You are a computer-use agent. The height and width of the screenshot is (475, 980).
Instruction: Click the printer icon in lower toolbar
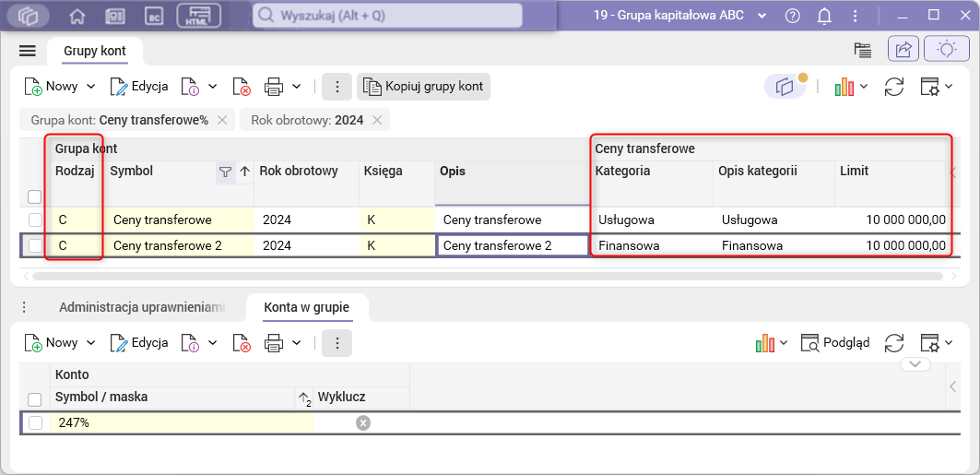pyautogui.click(x=274, y=343)
